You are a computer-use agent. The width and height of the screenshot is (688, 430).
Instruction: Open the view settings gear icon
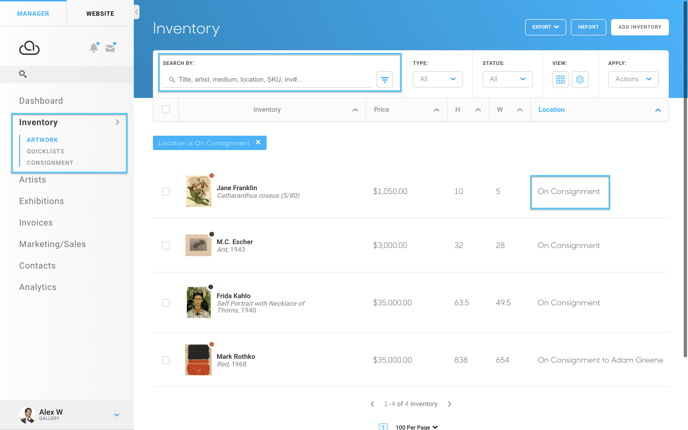pos(580,79)
